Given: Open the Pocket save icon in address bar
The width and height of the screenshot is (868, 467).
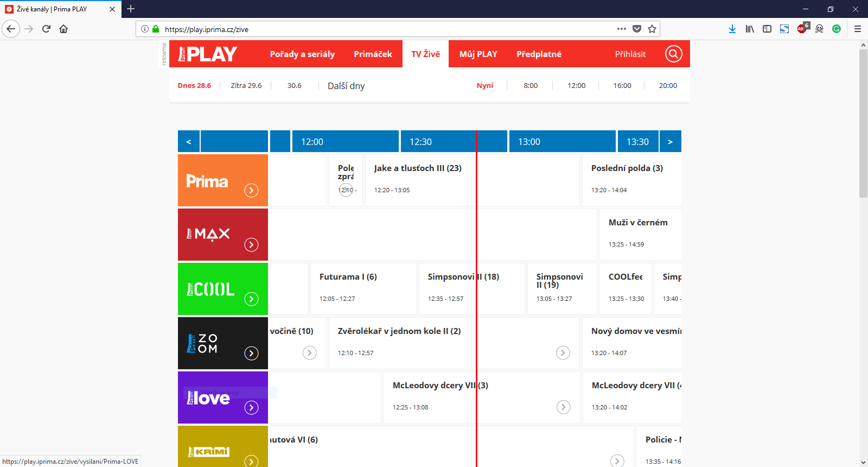Looking at the screenshot, I should click(637, 29).
